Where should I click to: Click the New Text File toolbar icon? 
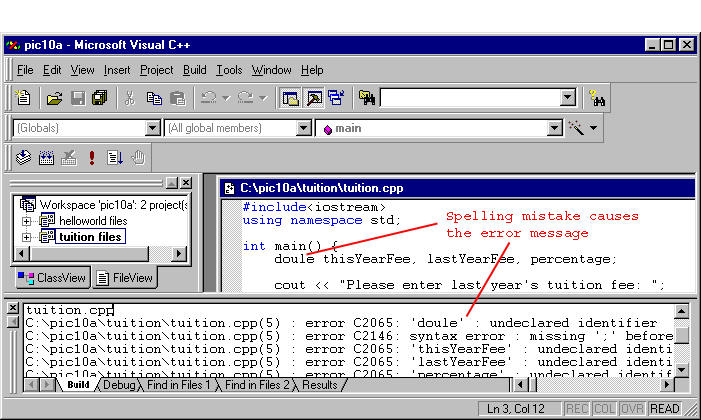[x=23, y=98]
